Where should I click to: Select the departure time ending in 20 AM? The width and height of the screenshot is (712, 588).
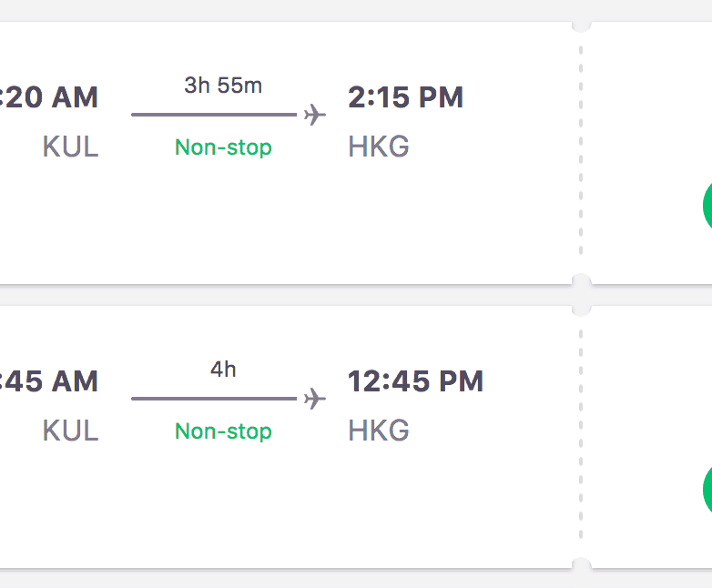click(50, 97)
